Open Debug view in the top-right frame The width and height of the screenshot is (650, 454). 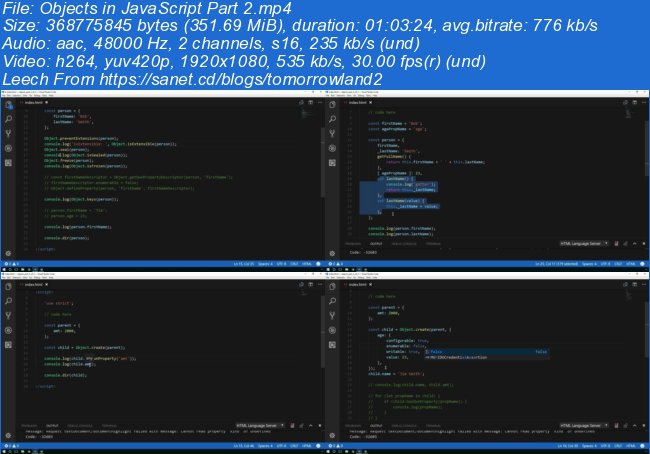click(x=332, y=148)
